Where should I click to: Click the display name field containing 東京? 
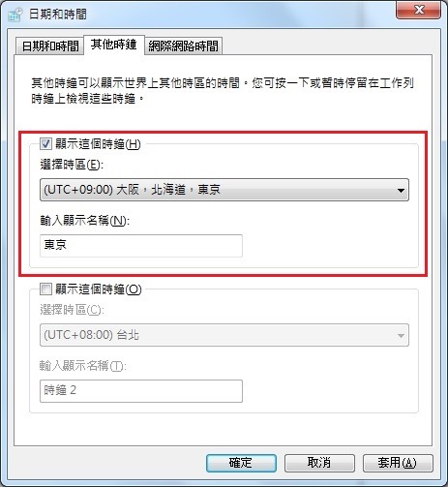(x=141, y=246)
